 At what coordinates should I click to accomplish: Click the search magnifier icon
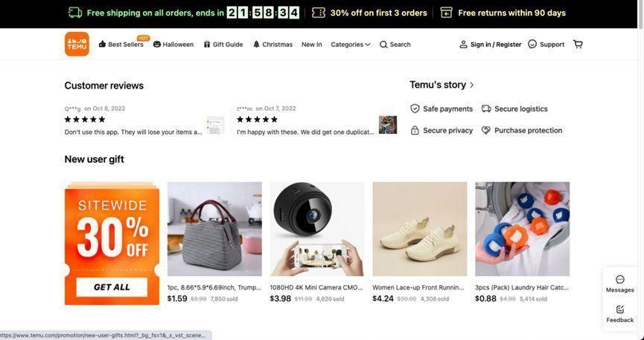click(x=383, y=45)
